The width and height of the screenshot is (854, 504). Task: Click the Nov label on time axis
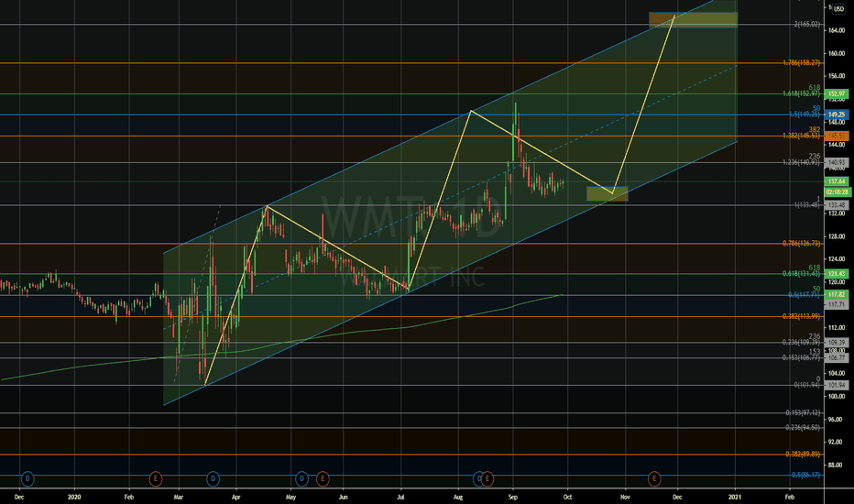625,497
